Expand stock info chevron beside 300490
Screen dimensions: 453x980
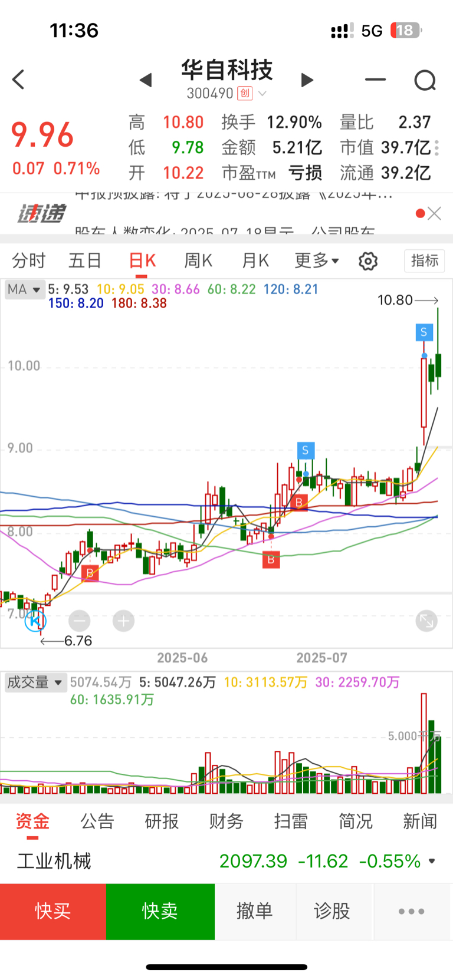point(262,94)
